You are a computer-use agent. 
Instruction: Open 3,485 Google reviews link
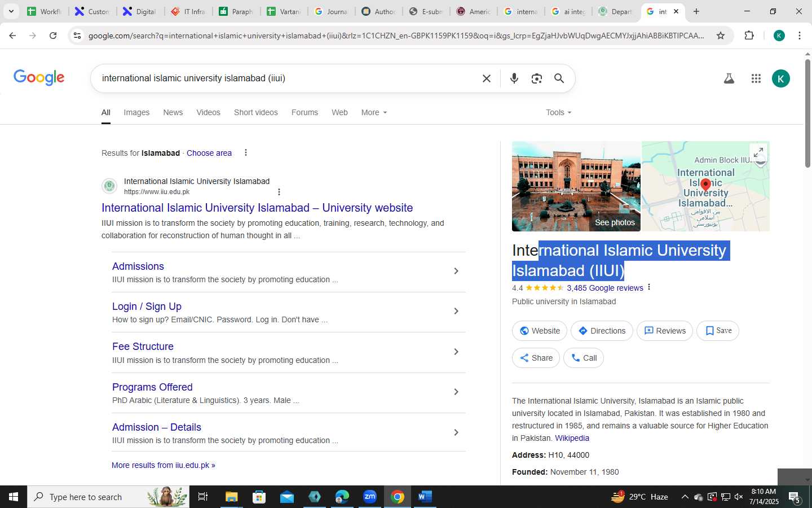pos(604,288)
